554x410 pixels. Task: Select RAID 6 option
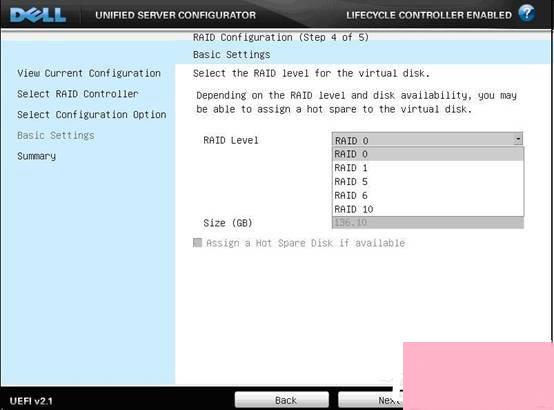coord(428,195)
